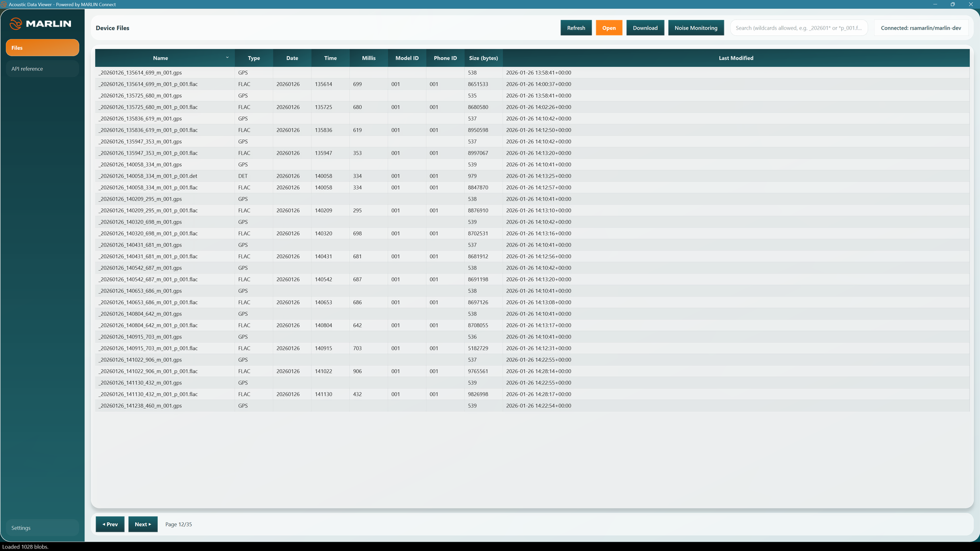Select file _20260126_135614_699_m_001.gps
Image resolution: width=980 pixels, height=551 pixels.
tap(140, 73)
